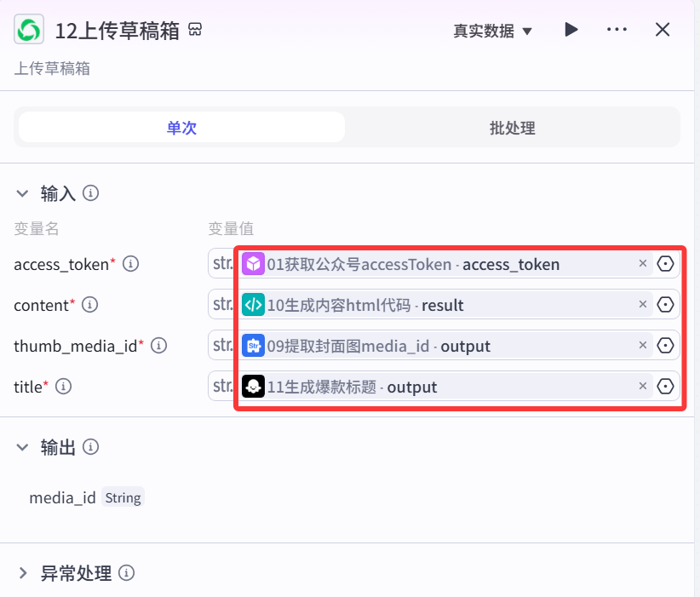Show info for content variable
700x597 pixels.
pyautogui.click(x=89, y=305)
